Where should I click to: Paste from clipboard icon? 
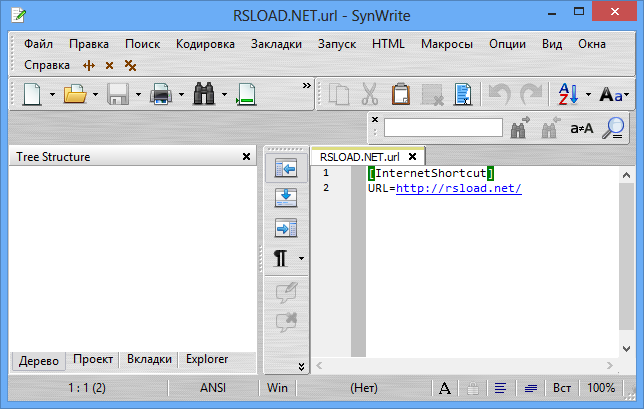pos(400,94)
